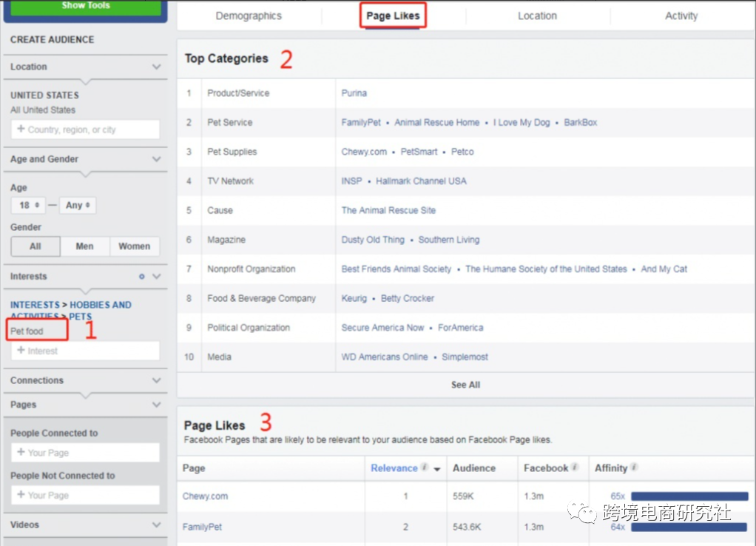Open the INSP page link

click(351, 181)
